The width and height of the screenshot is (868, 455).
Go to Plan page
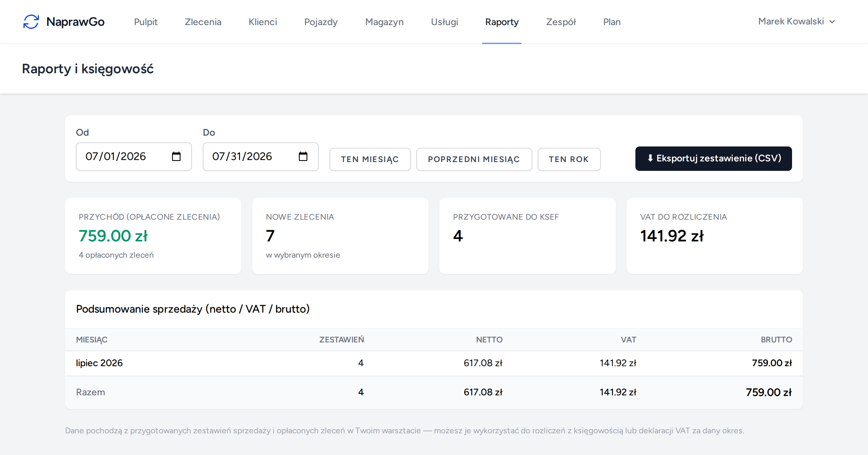pyautogui.click(x=612, y=22)
